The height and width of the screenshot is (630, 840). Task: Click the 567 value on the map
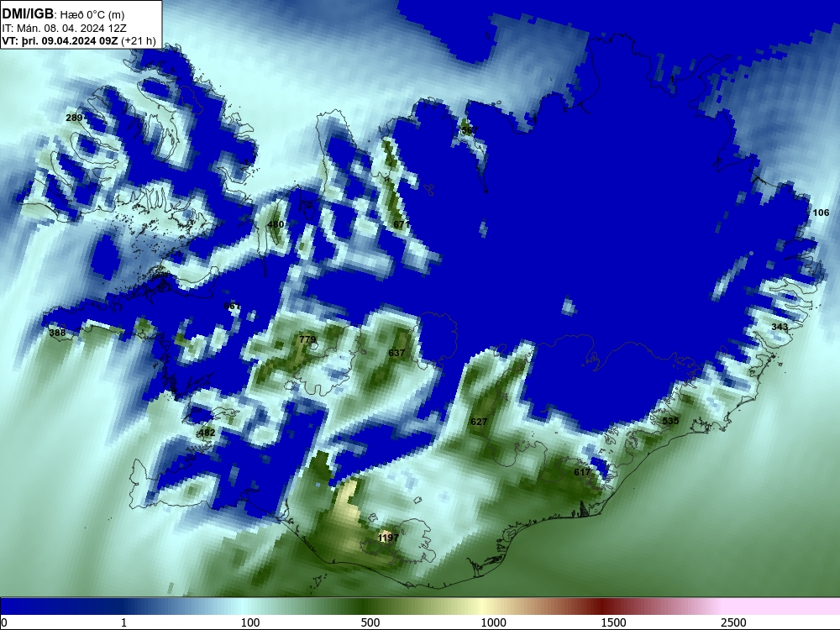coord(470,130)
